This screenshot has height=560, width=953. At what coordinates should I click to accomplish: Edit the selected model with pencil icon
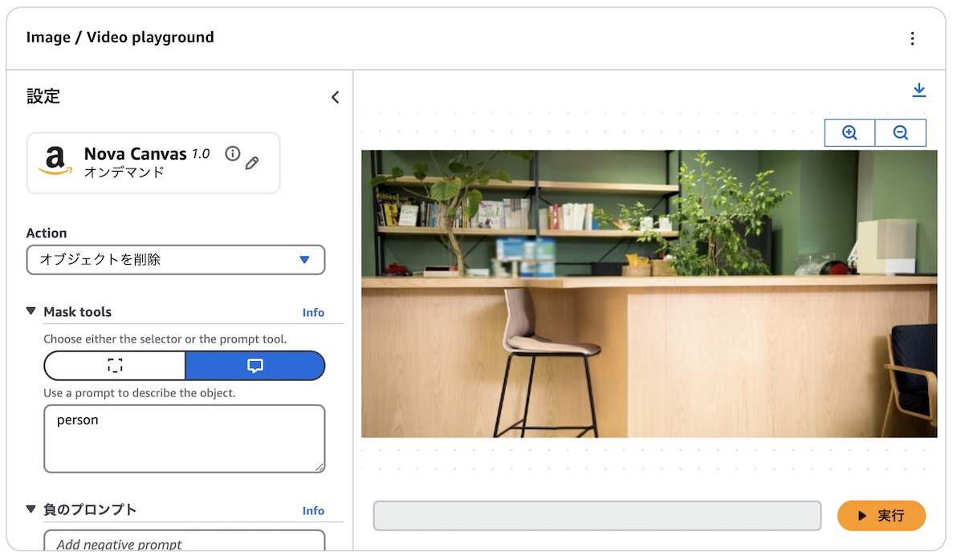tap(252, 163)
